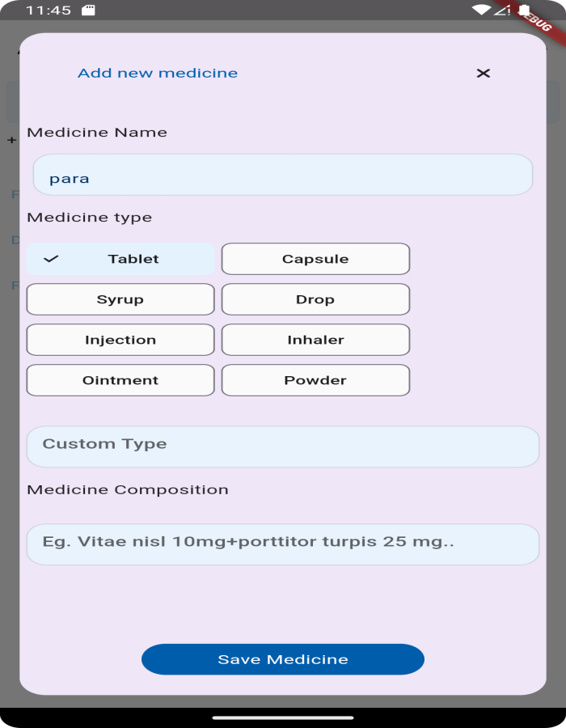This screenshot has height=728, width=566.
Task: Tap the cellular signal indicator
Action: pyautogui.click(x=503, y=11)
